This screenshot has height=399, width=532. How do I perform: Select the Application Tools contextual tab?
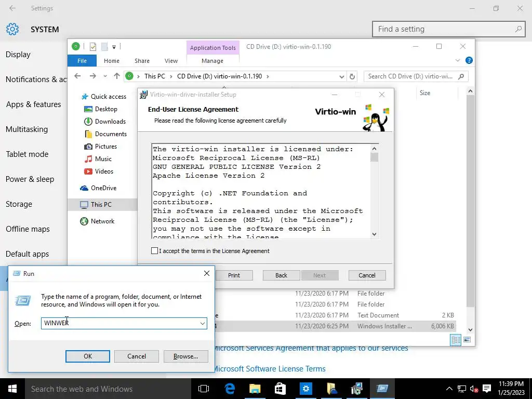click(212, 48)
